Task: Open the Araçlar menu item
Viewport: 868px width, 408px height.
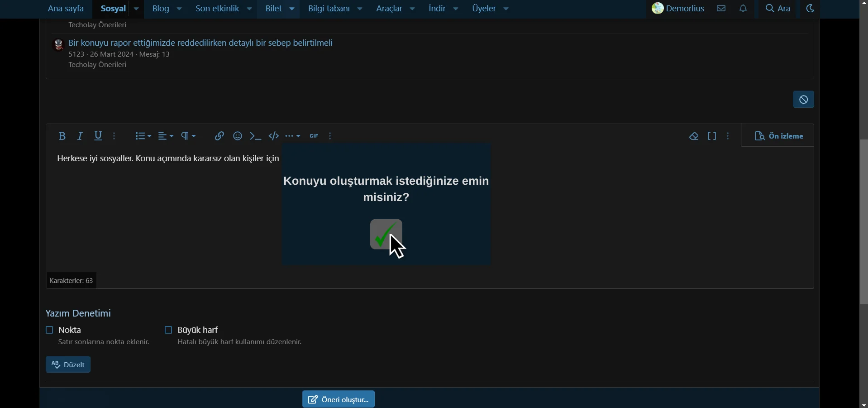Action: pyautogui.click(x=390, y=9)
